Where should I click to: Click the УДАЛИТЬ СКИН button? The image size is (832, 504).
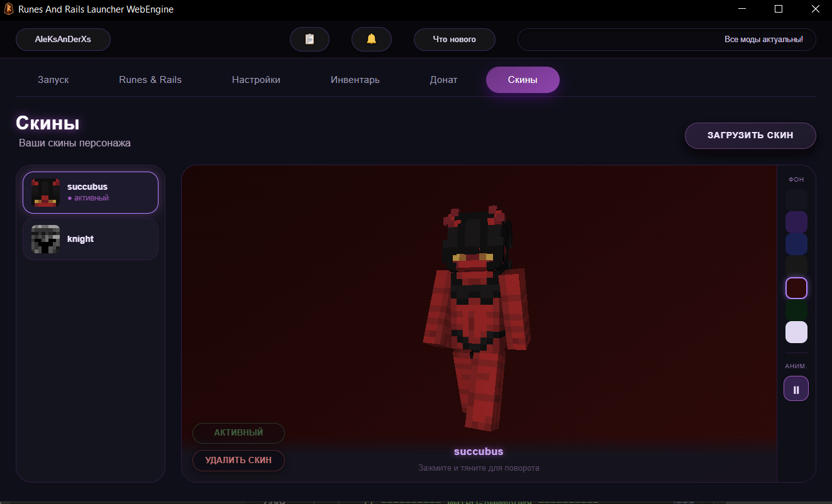[238, 460]
